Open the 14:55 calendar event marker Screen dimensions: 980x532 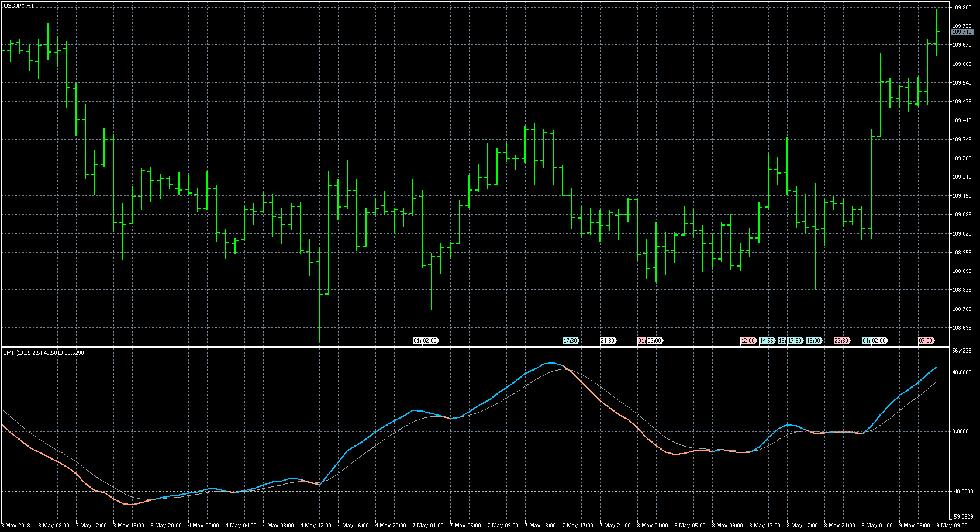click(767, 341)
